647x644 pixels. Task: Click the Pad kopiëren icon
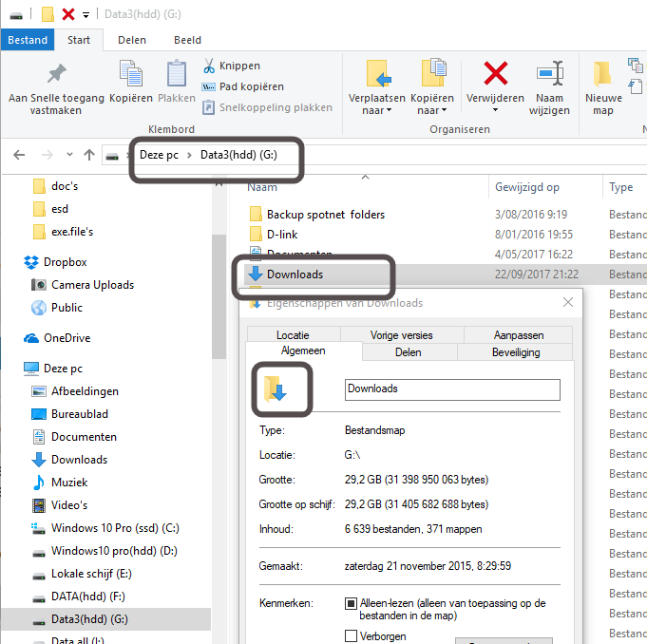209,86
